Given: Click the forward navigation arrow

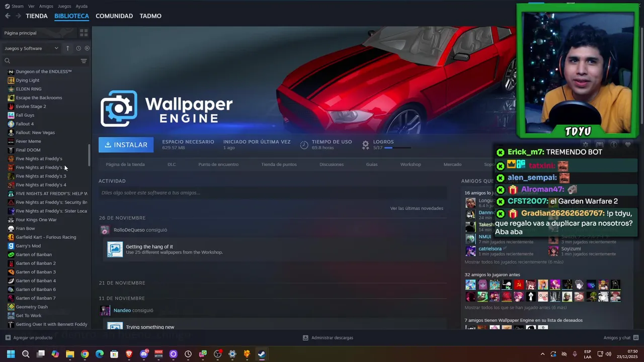Looking at the screenshot, I should tap(18, 16).
